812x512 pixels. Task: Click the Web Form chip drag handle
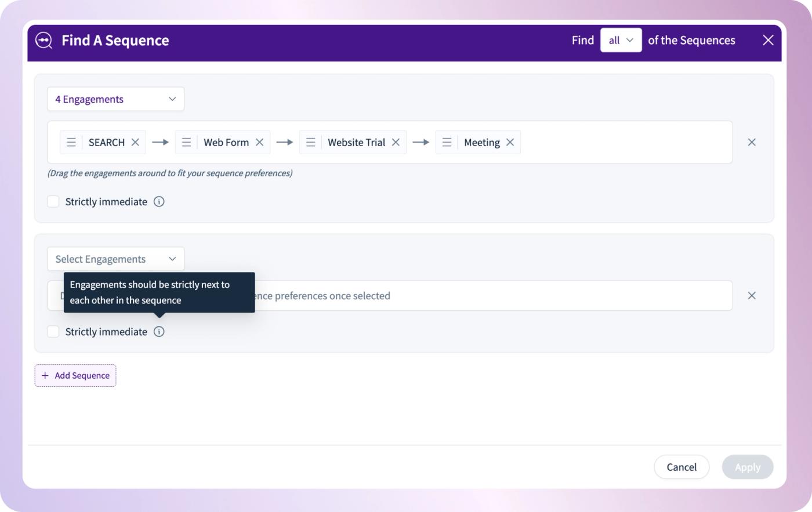(x=186, y=142)
